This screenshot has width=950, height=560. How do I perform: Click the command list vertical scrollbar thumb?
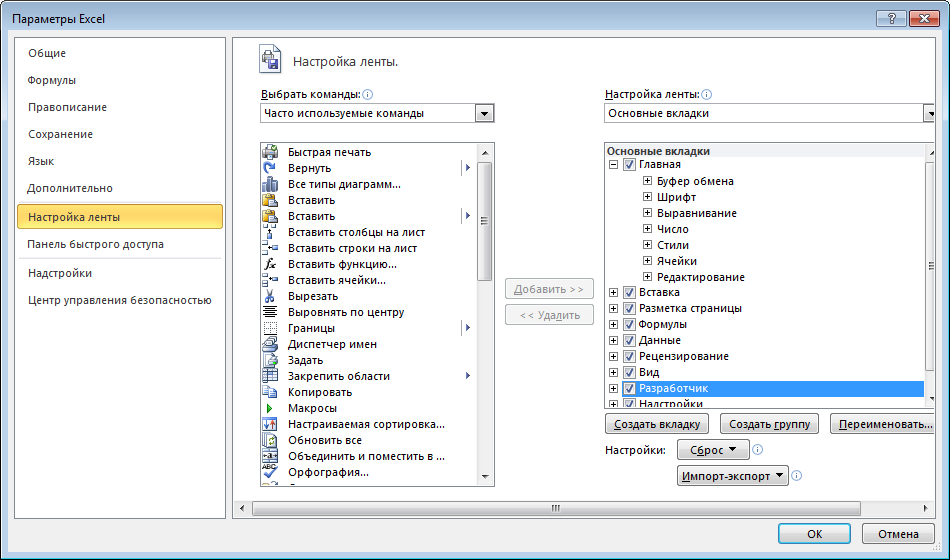coord(485,221)
